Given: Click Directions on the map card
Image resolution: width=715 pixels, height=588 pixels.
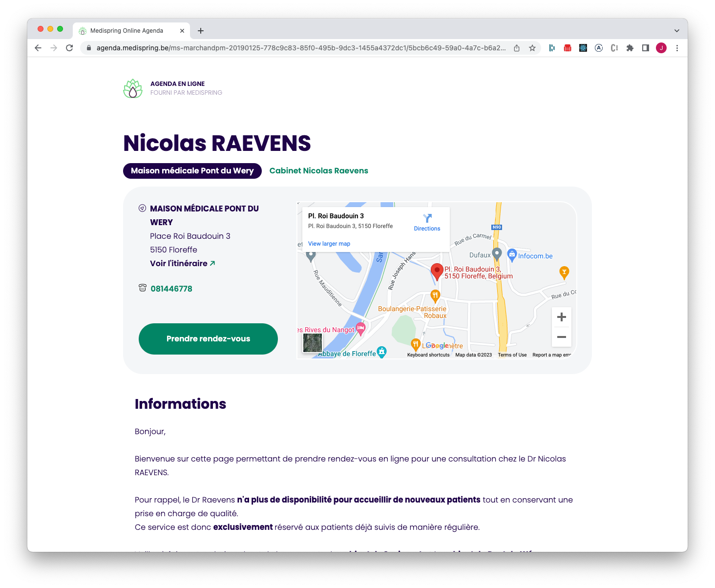Looking at the screenshot, I should click(x=427, y=222).
